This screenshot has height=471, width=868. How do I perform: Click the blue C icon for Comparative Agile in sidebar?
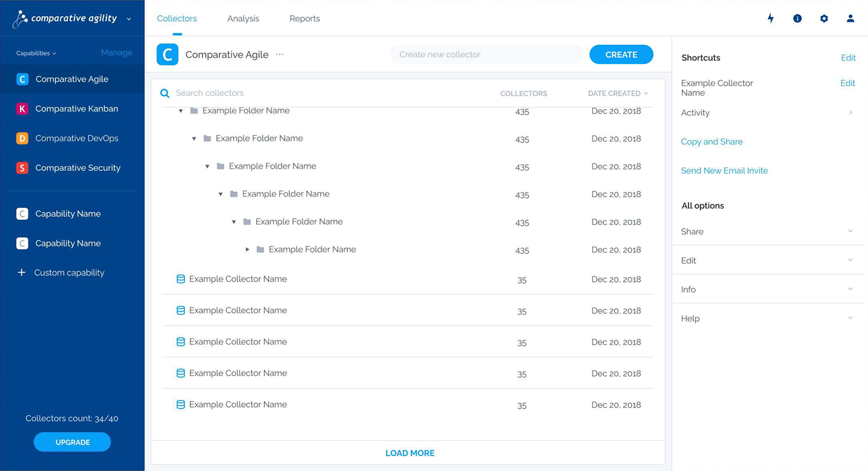[x=22, y=79]
